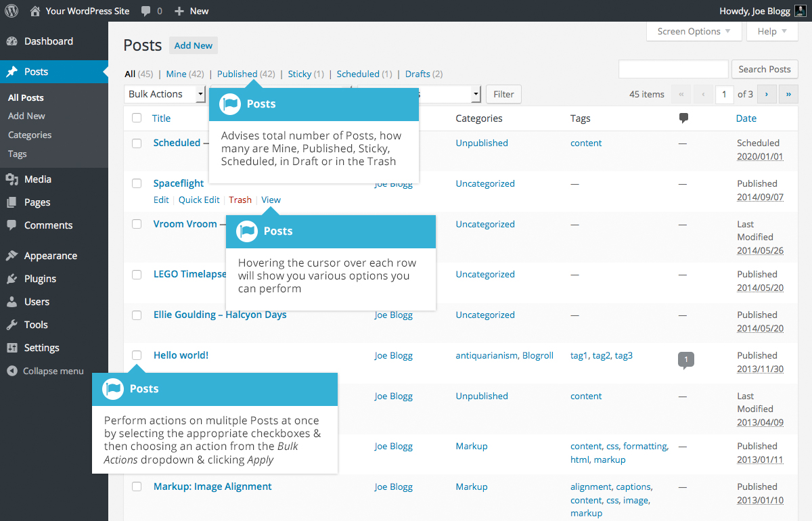
Task: Show the Mine (42) posts view
Action: pos(185,74)
